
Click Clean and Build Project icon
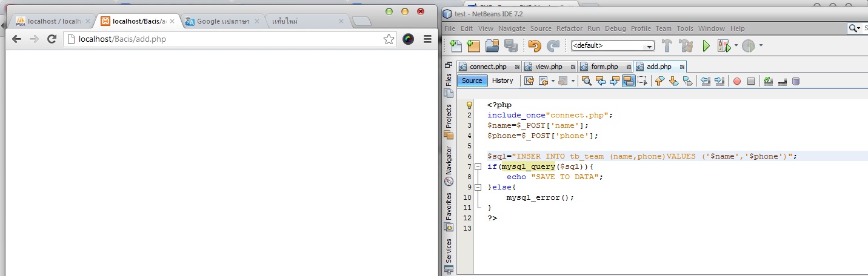pyautogui.click(x=686, y=45)
